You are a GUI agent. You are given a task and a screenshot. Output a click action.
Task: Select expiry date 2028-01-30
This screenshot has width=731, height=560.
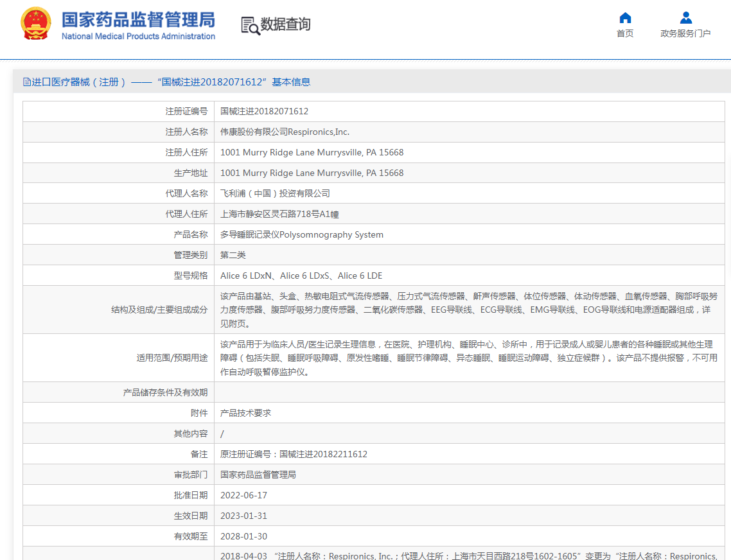pyautogui.click(x=244, y=536)
